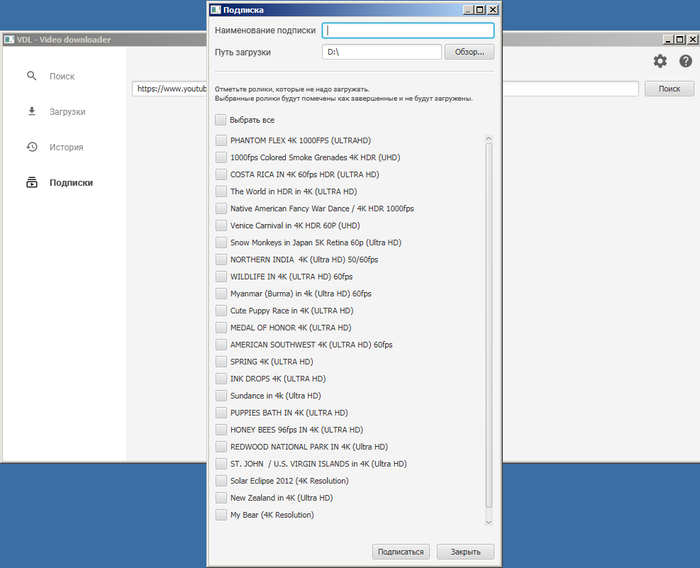Image resolution: width=700 pixels, height=568 pixels.
Task: Click Закрыть button in dialog
Action: tap(465, 551)
